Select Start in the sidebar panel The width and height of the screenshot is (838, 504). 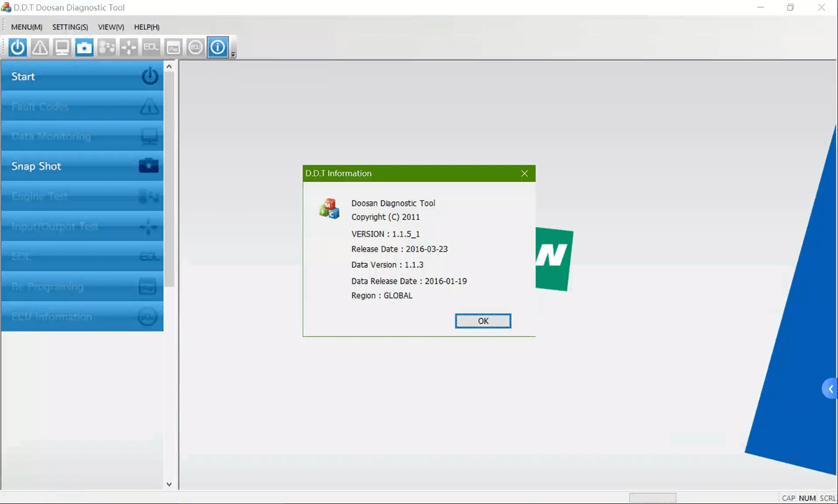(82, 76)
